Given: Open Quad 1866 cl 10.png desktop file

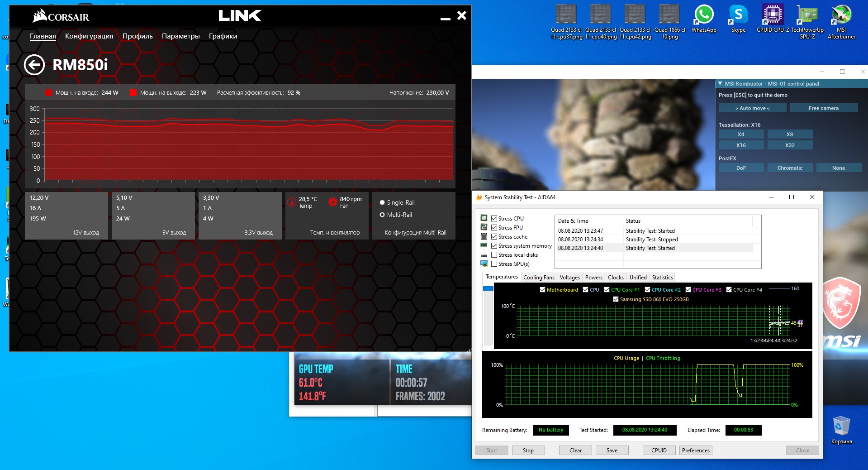Looking at the screenshot, I should point(669,22).
